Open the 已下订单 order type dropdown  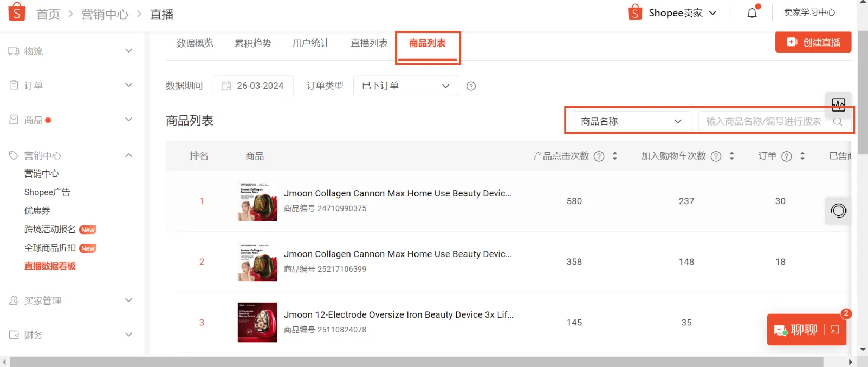tap(406, 86)
